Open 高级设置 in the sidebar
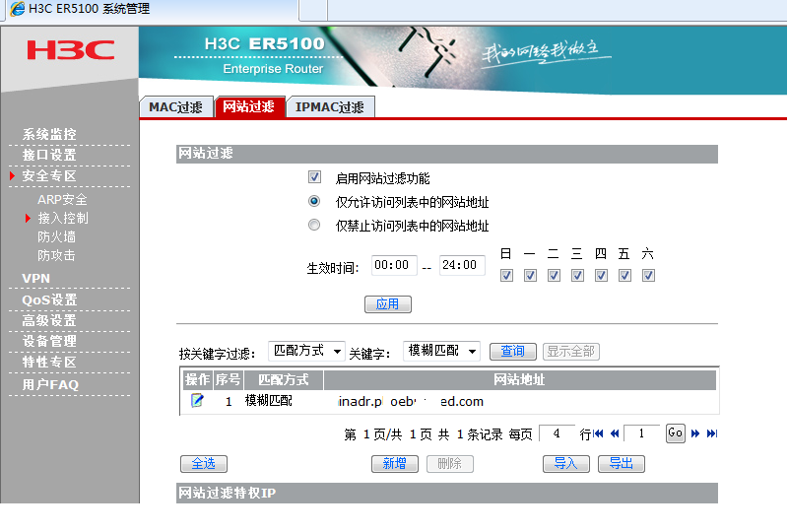The image size is (788, 532). [x=49, y=320]
